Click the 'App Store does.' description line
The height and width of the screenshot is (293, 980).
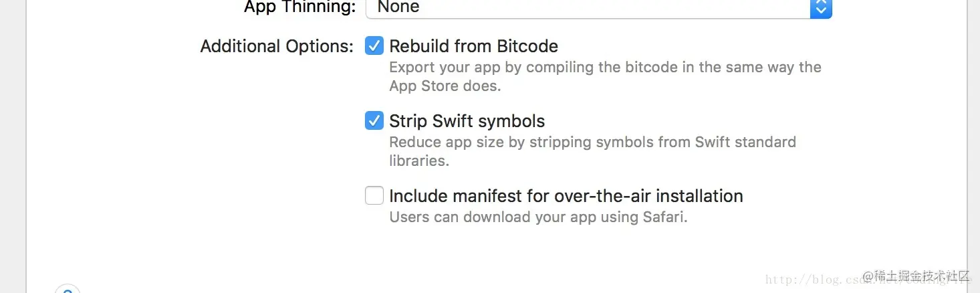[x=445, y=86]
